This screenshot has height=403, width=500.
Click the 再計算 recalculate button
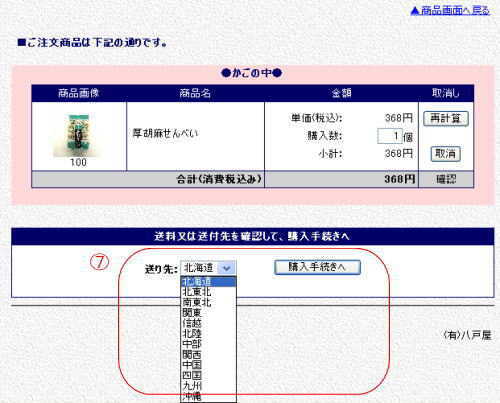(446, 118)
